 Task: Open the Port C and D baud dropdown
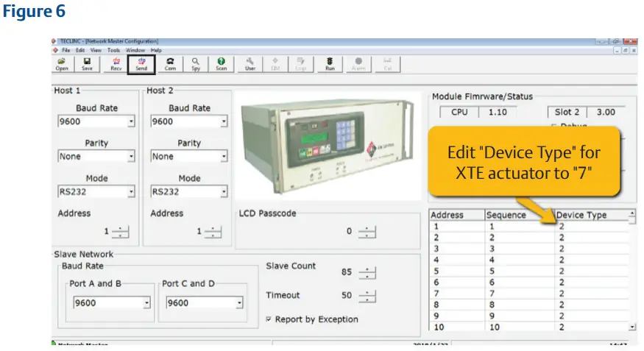(x=239, y=303)
